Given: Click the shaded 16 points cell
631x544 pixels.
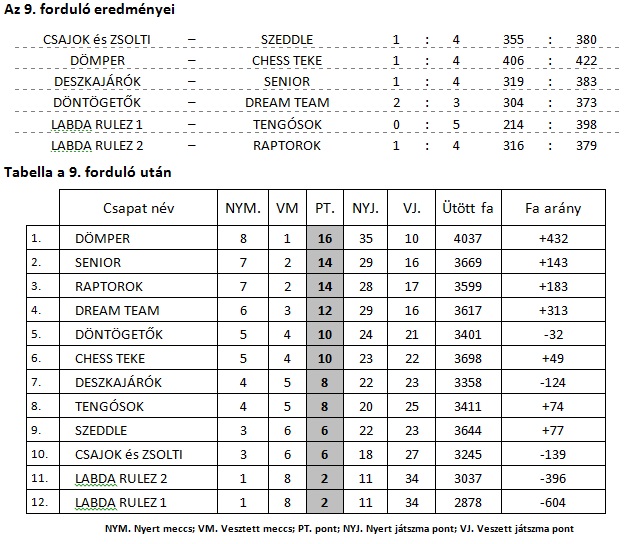Looking at the screenshot, I should [x=325, y=239].
